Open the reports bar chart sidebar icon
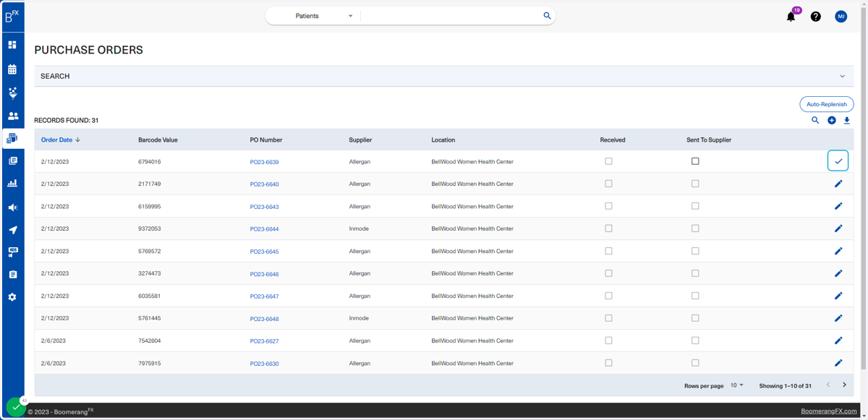 (x=12, y=184)
